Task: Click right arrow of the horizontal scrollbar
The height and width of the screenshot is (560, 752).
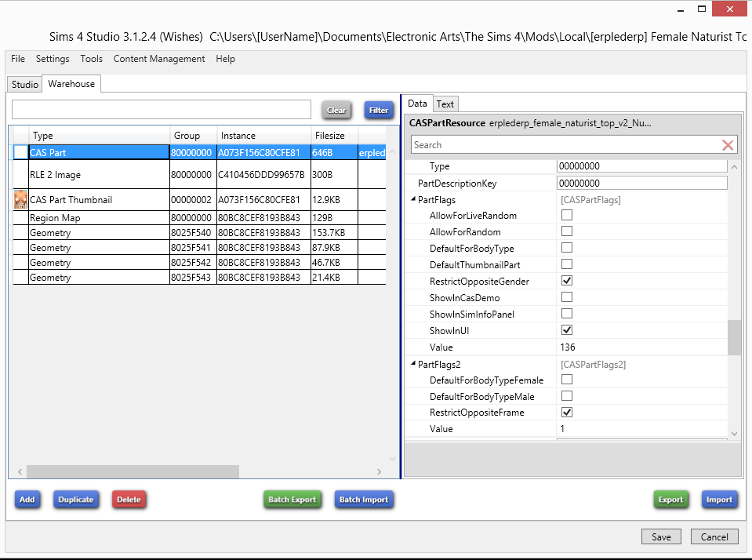Action: click(x=379, y=471)
